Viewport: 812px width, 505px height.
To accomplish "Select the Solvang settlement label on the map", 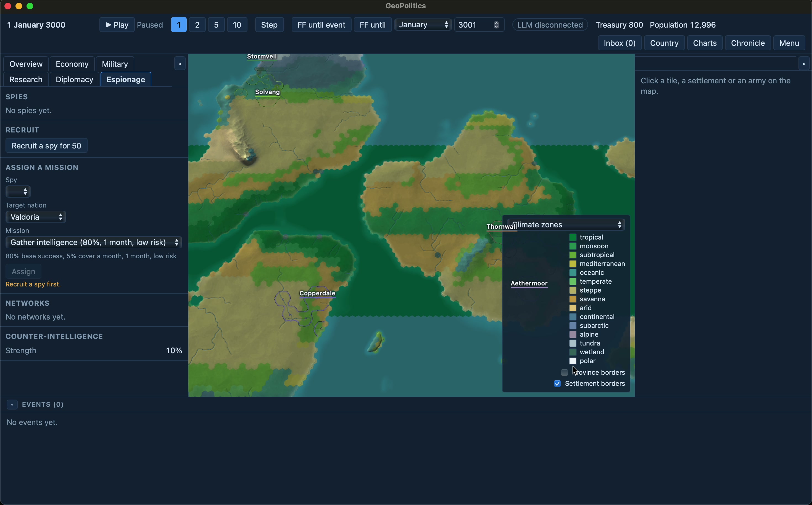I will click(267, 92).
